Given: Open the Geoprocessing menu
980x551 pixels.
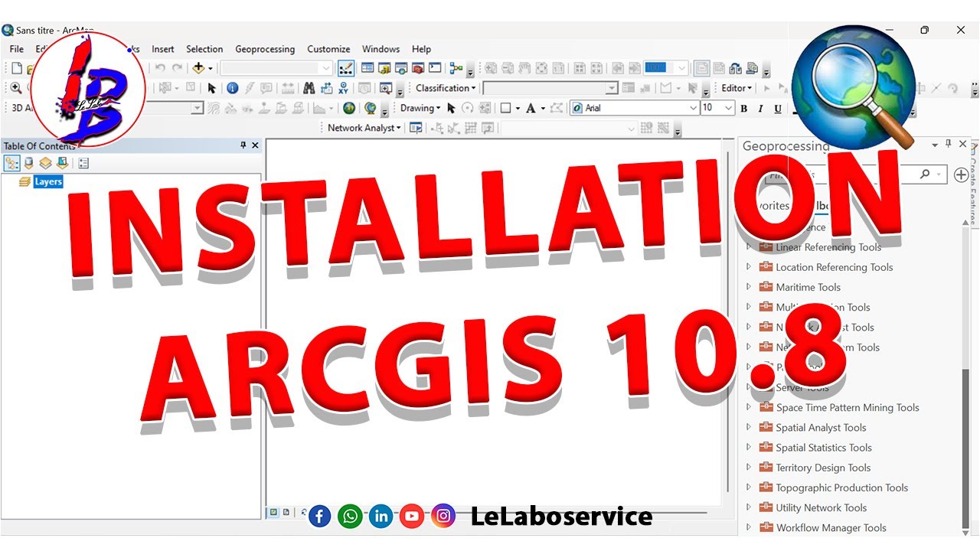Looking at the screenshot, I should (265, 49).
